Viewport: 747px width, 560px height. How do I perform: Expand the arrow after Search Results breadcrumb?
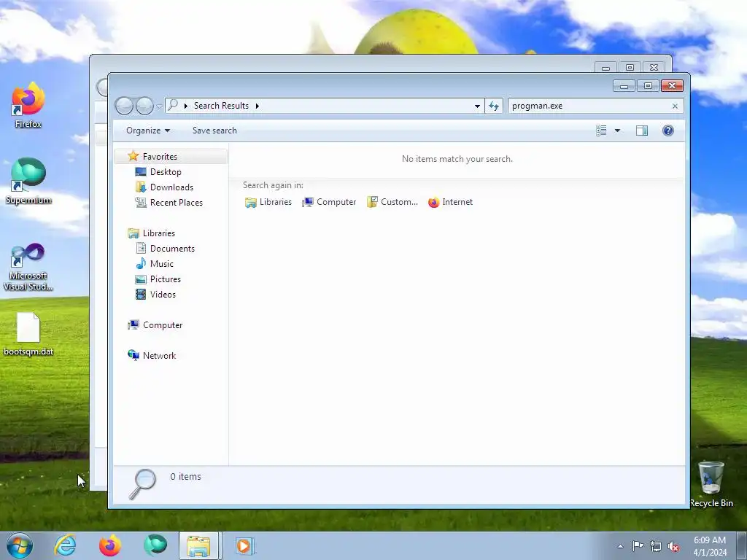258,106
